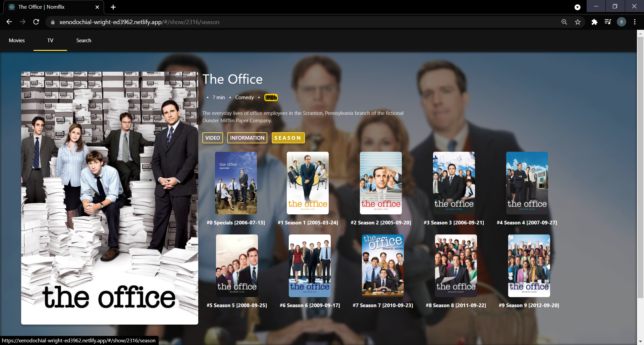644x345 pixels.
Task: Go back with the browser back arrow
Action: 9,22
